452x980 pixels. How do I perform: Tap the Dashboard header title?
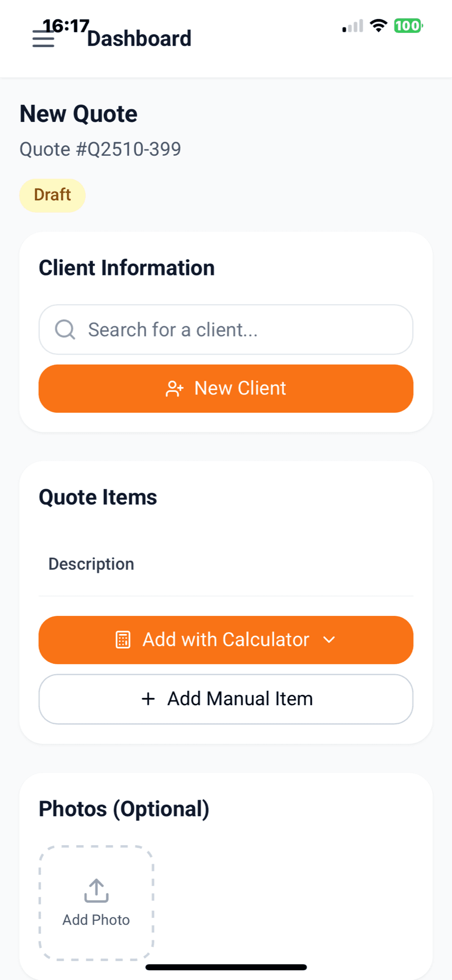pyautogui.click(x=139, y=39)
